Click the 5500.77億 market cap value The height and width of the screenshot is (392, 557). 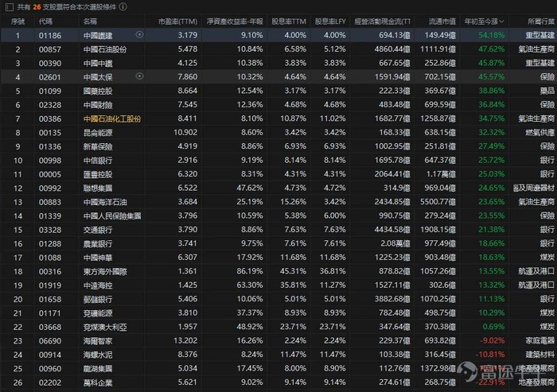[438, 202]
